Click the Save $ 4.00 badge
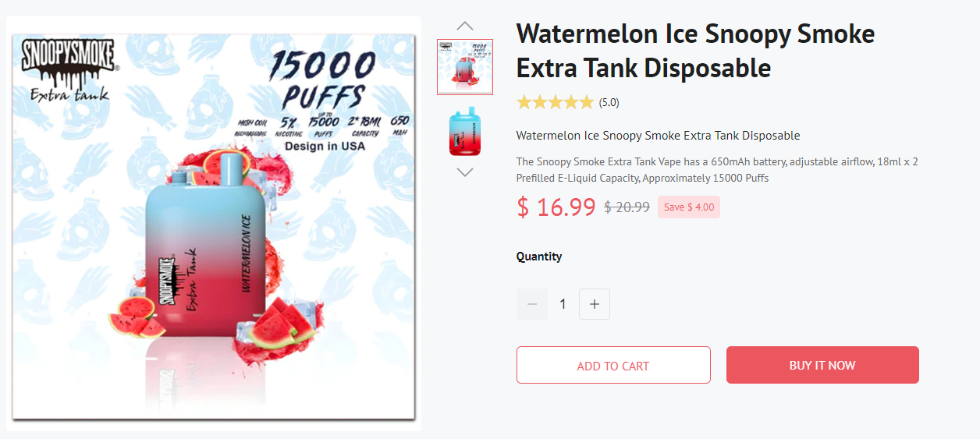980x439 pixels. (688, 207)
